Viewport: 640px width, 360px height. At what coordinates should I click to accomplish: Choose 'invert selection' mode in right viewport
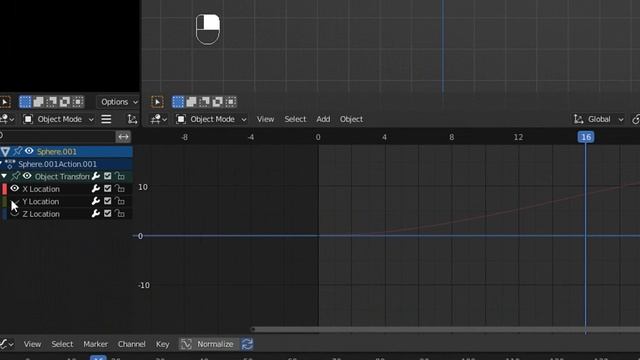point(217,102)
